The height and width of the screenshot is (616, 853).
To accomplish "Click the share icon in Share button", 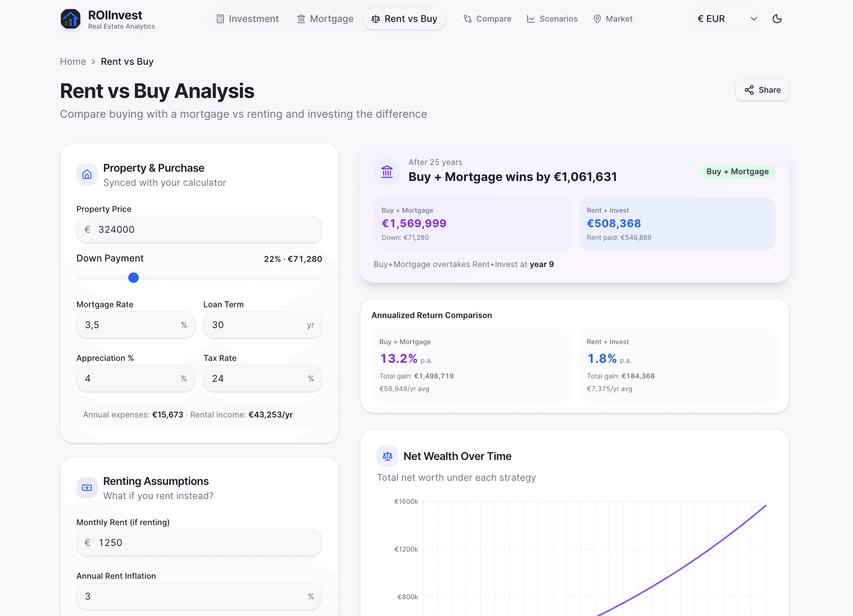I will click(x=749, y=90).
